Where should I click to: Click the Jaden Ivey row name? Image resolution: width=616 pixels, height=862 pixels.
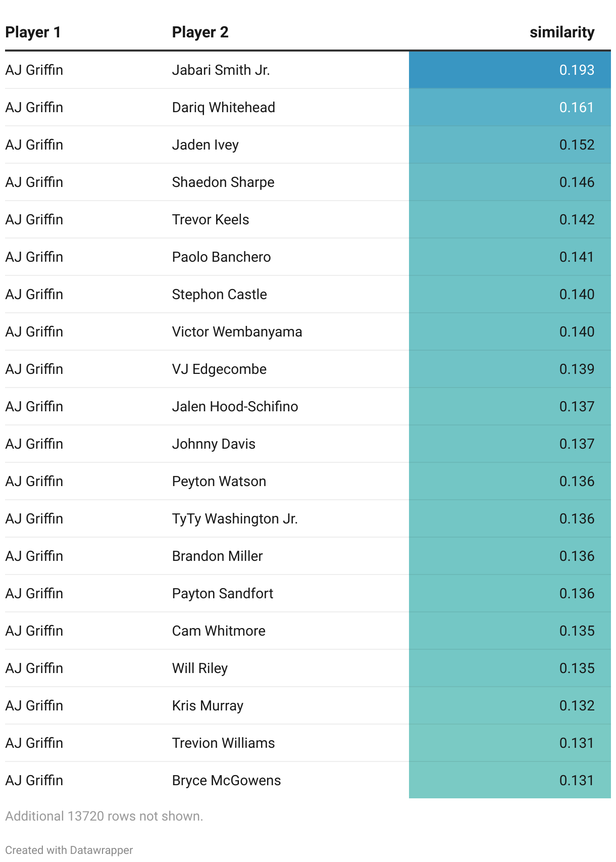tap(205, 145)
